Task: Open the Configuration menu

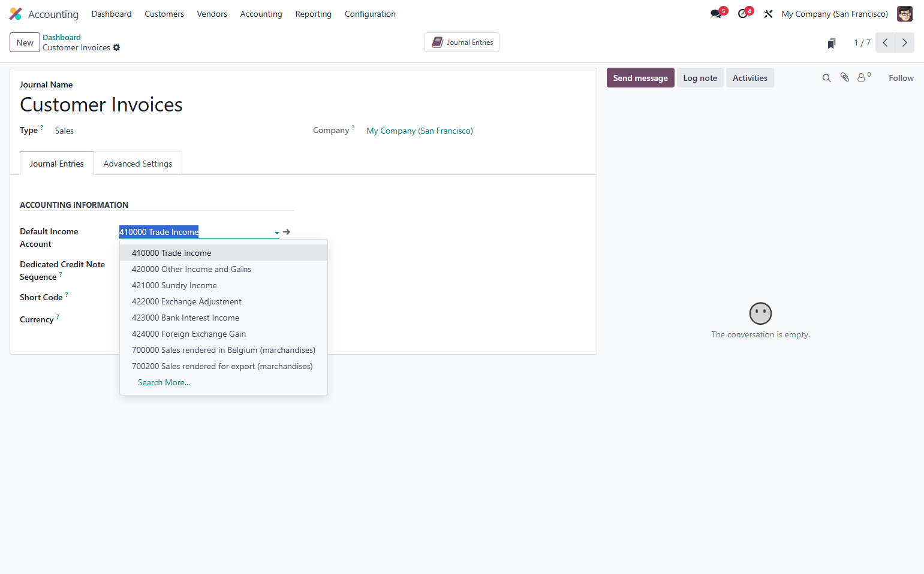Action: tap(370, 14)
